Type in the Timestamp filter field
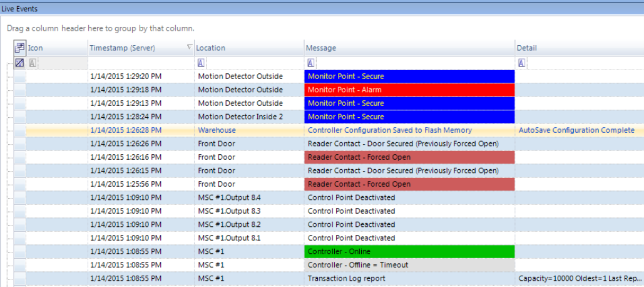The width and height of the screenshot is (644, 287). [140, 63]
